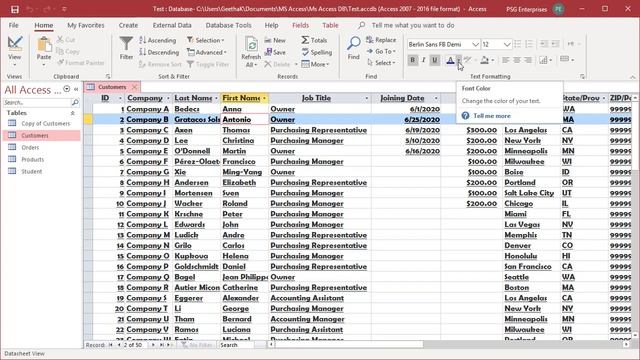Click the Tell me more help icon
The image size is (640, 360).
tap(465, 116)
